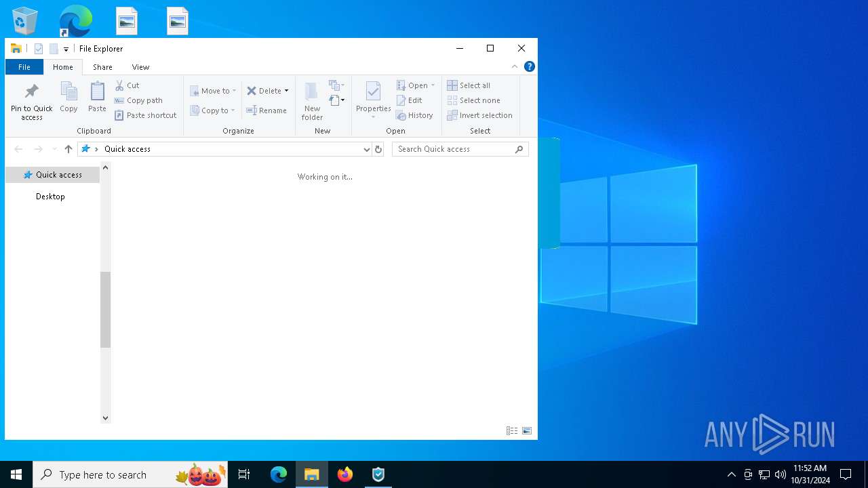The height and width of the screenshot is (488, 868).
Task: Collapse the ribbon with chevron
Action: (x=515, y=66)
